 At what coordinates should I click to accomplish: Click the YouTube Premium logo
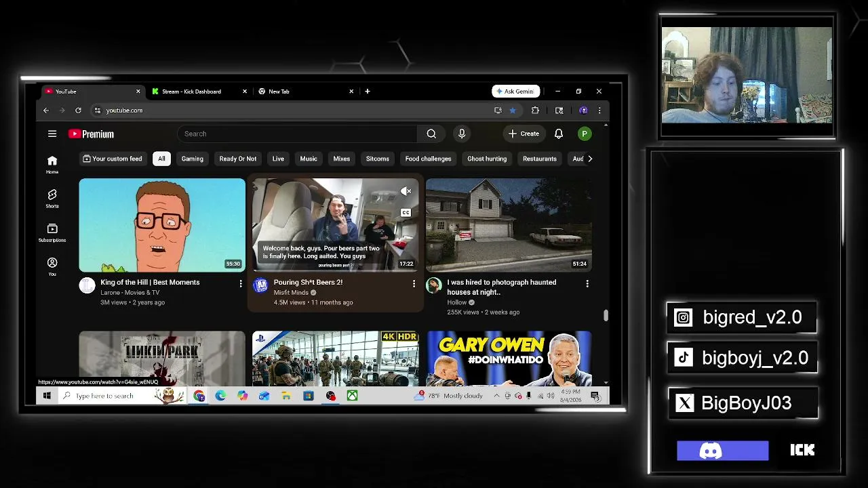click(91, 134)
